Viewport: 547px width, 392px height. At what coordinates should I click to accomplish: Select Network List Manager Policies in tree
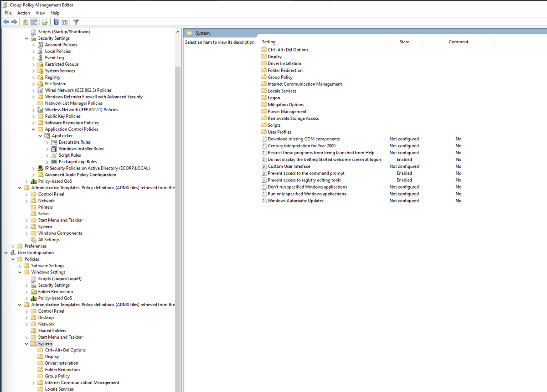pos(74,103)
